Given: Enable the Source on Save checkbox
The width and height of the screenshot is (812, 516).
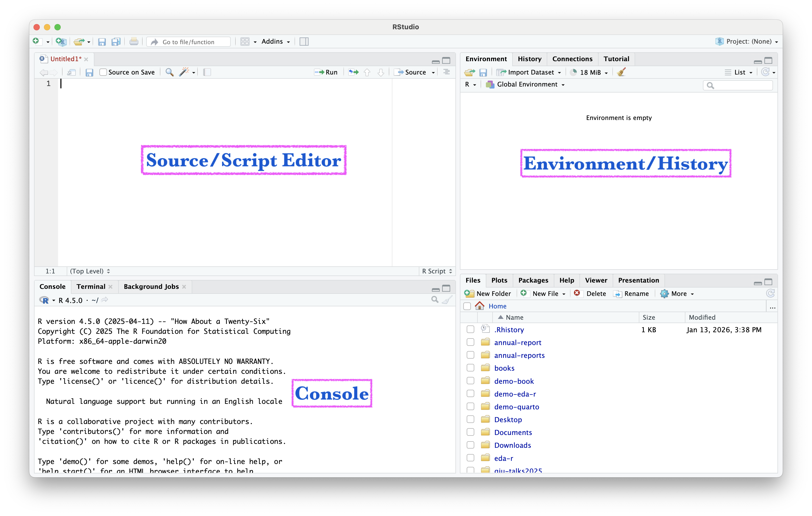Looking at the screenshot, I should coord(103,72).
